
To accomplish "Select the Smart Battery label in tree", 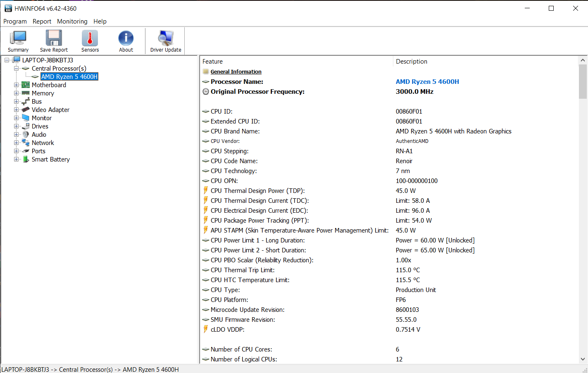I will coord(51,159).
